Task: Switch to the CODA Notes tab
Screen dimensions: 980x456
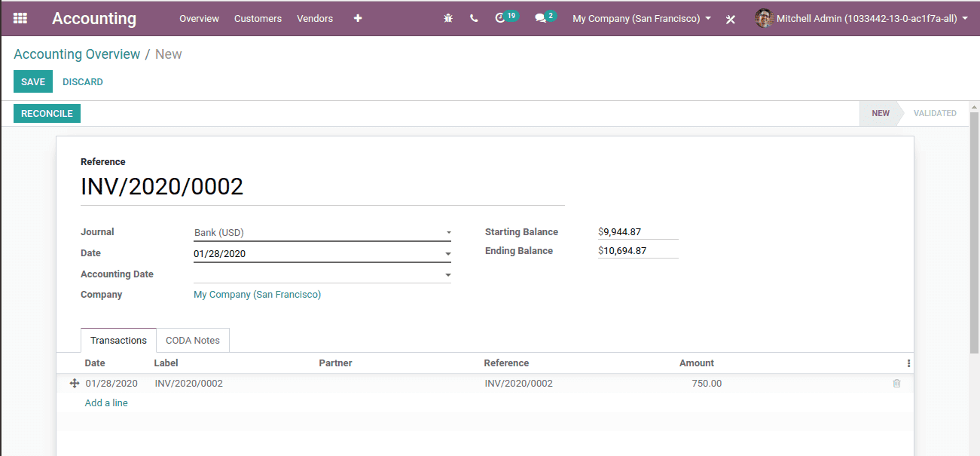Action: click(193, 340)
